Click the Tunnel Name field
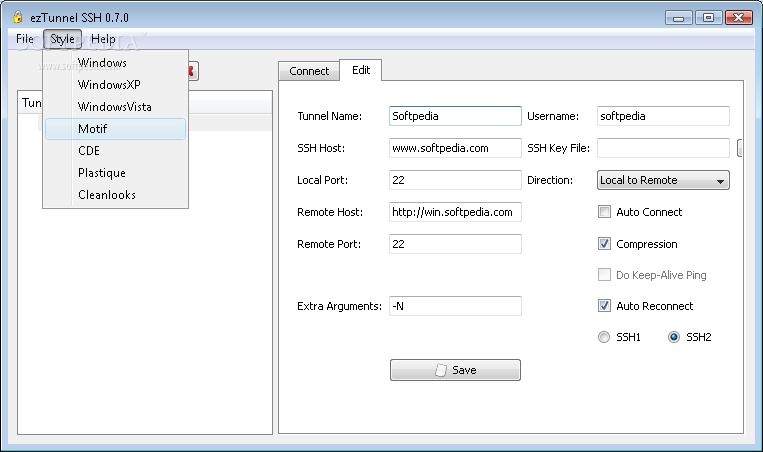 pos(455,116)
